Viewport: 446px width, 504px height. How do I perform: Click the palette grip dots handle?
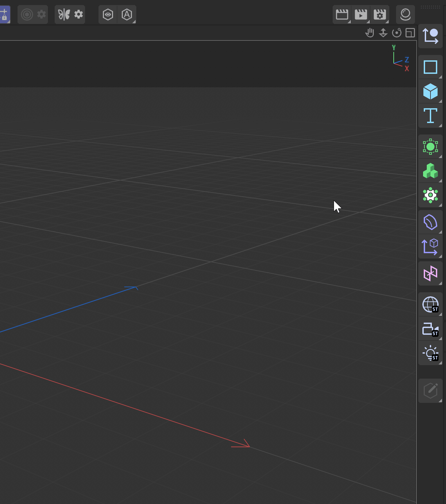coord(430,7)
